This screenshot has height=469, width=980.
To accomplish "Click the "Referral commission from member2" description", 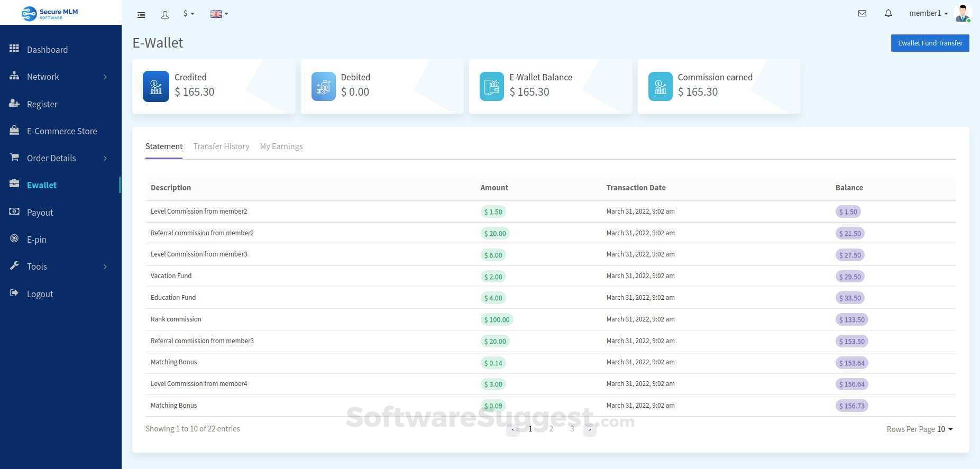I will pos(202,233).
